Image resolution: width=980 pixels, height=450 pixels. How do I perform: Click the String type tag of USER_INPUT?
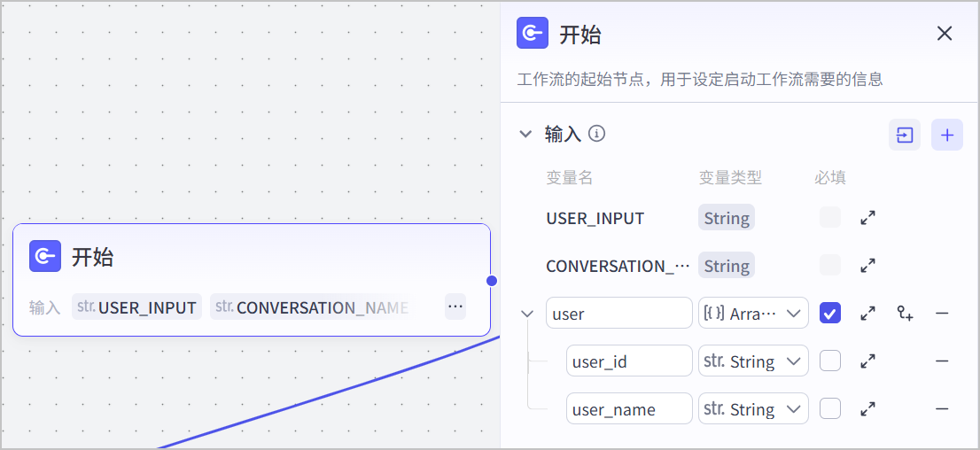click(727, 218)
